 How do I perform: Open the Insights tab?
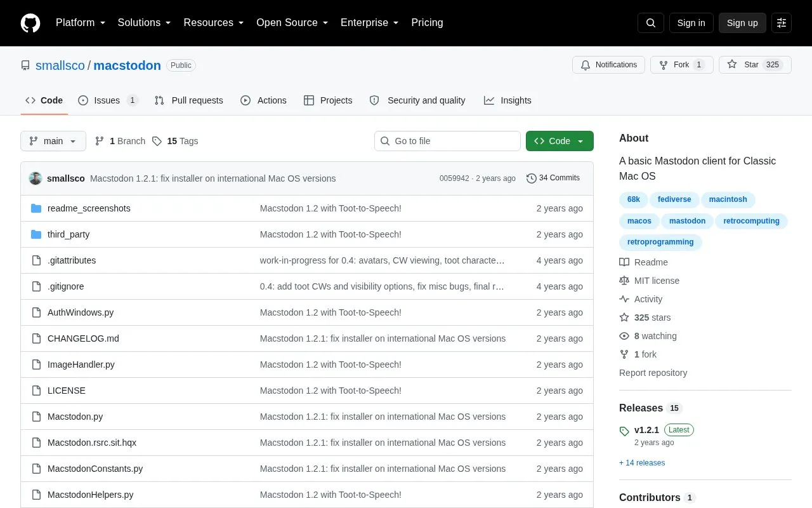coord(507,100)
